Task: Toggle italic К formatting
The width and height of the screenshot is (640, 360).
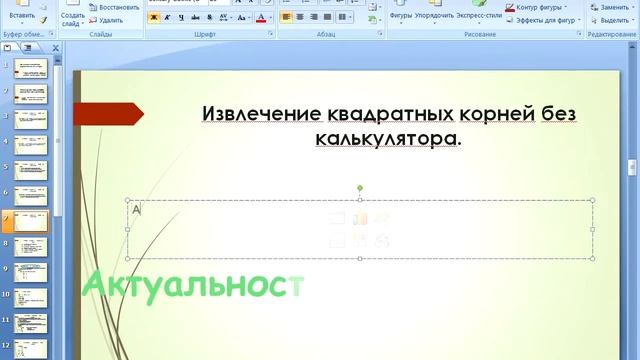Action: click(167, 18)
